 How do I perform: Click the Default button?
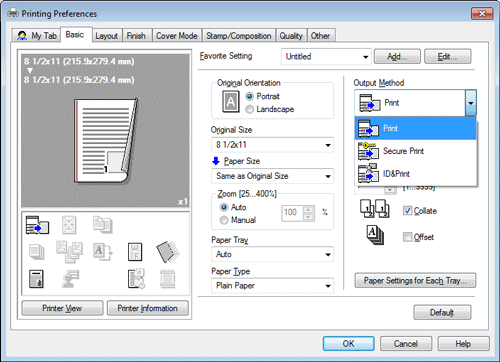442,312
